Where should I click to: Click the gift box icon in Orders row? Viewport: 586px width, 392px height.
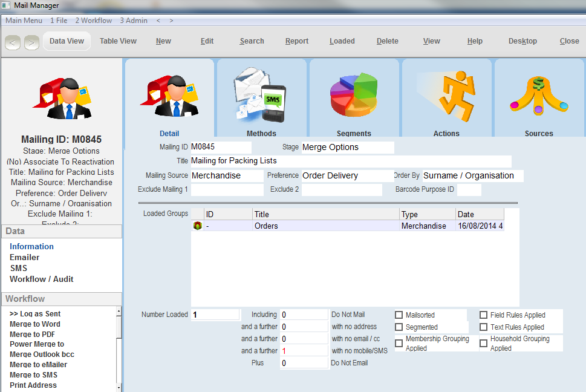pos(197,226)
